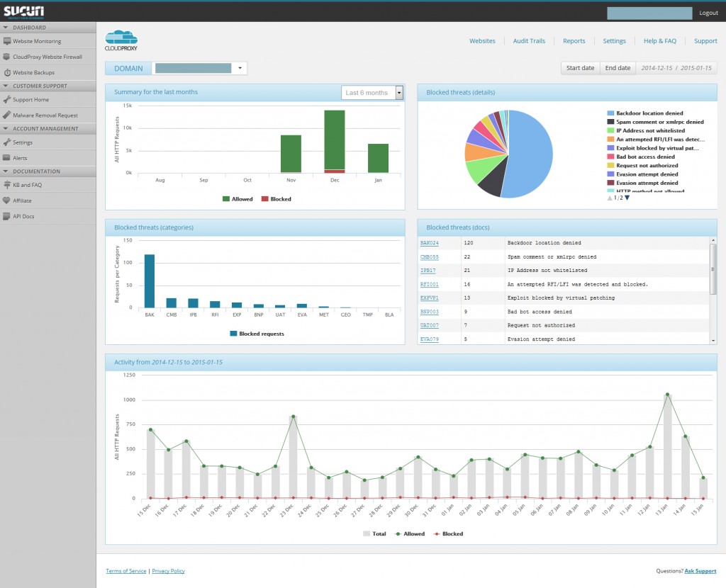The height and width of the screenshot is (588, 726).
Task: Click the Start date button
Action: [580, 68]
